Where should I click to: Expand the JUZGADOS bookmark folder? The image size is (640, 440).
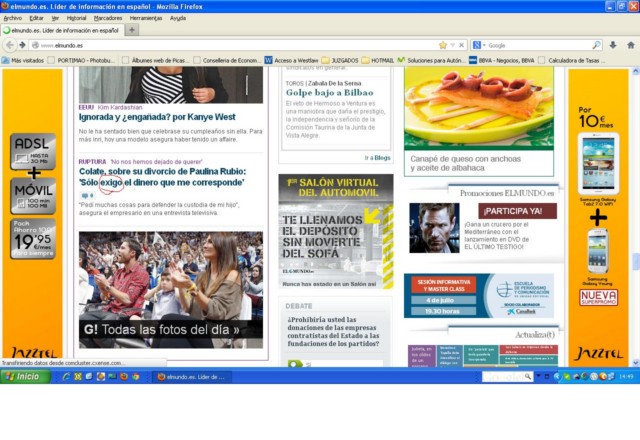click(x=340, y=60)
